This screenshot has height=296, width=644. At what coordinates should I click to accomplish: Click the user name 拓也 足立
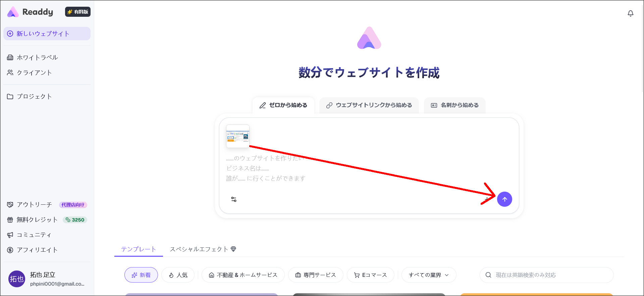tap(43, 275)
